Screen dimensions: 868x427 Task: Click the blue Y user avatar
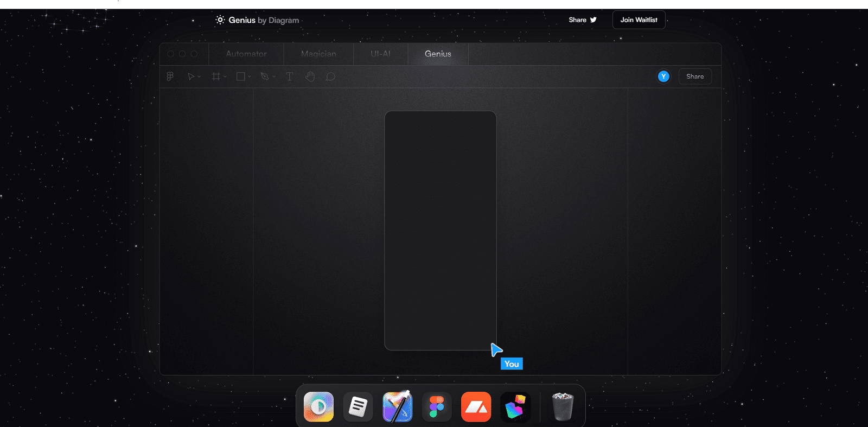(663, 77)
